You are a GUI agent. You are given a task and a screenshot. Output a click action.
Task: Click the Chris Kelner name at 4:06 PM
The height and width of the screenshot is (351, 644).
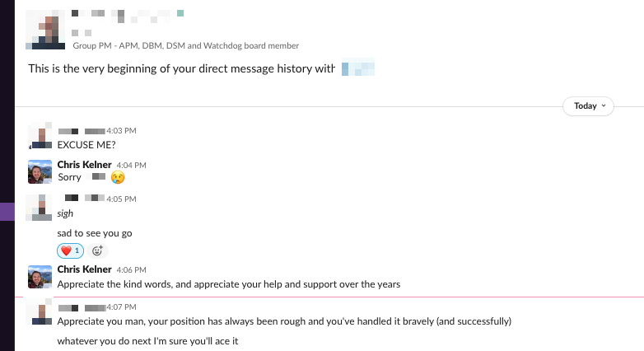click(84, 269)
